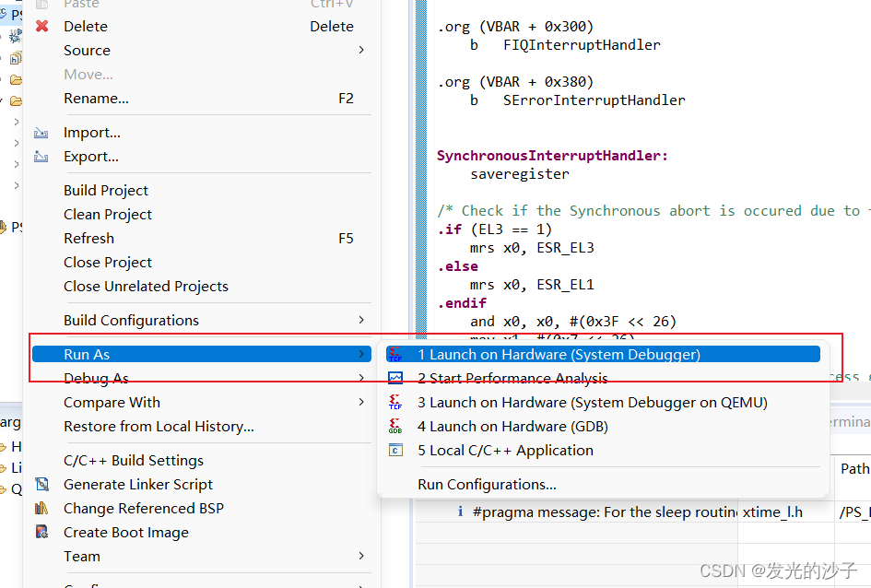Click the Path column header
Viewport: 871px width, 588px height.
(854, 468)
